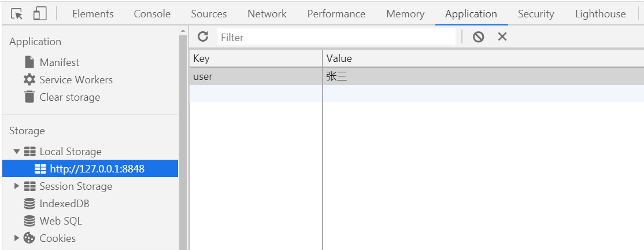Open IndexedDB in the Storage section
Viewport: 644px width, 250px height.
tap(64, 204)
